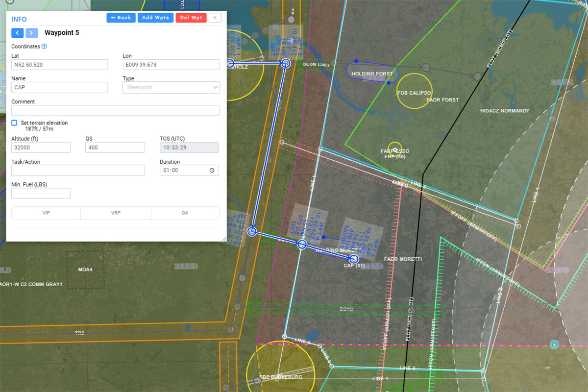
Task: Click the Name field containing CAP
Action: [x=59, y=87]
